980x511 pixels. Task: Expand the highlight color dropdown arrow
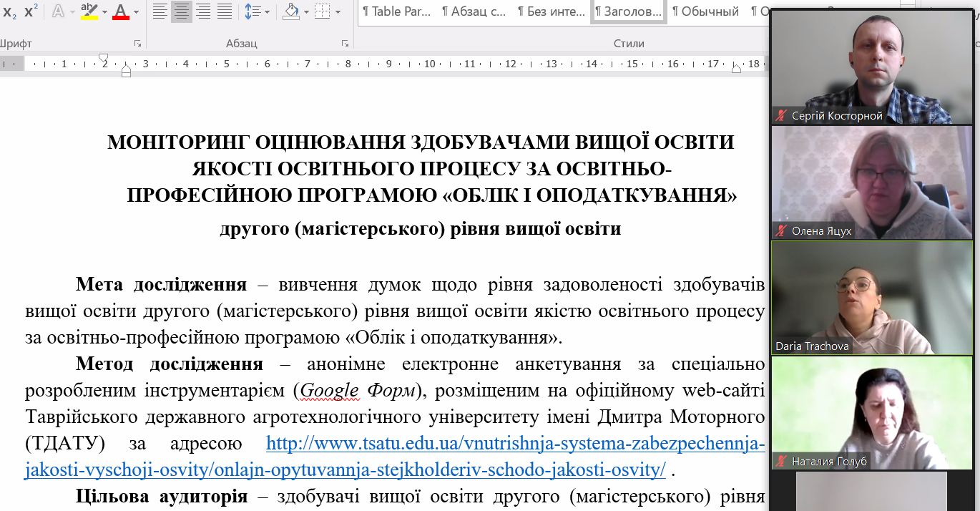(104, 11)
